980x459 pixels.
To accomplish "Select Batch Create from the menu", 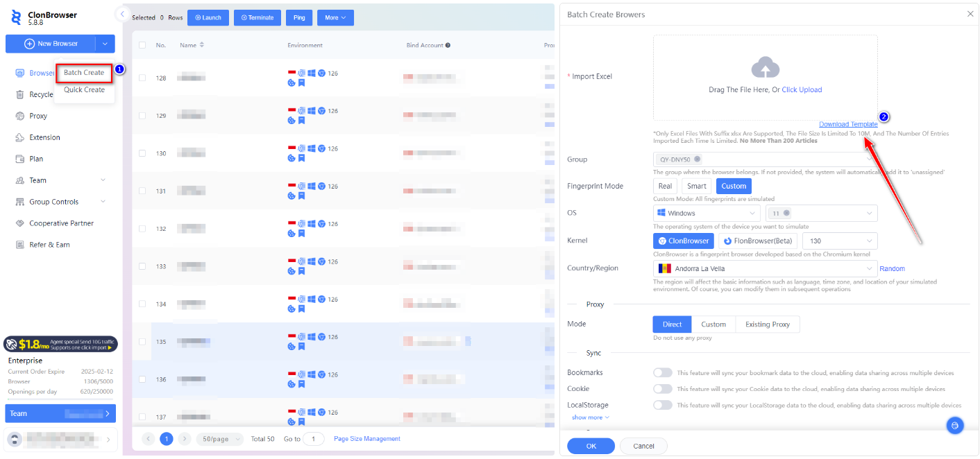I will (x=84, y=72).
